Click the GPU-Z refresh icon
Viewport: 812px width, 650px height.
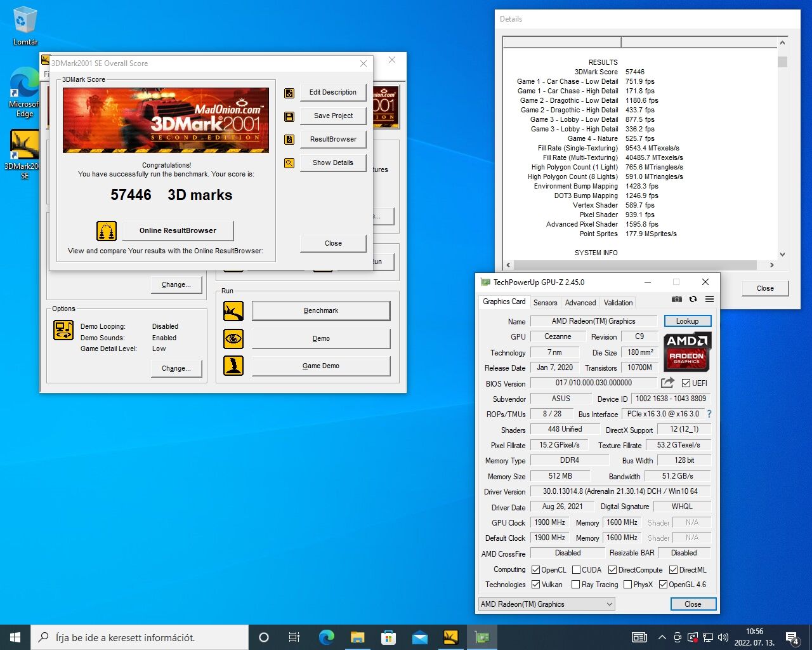pyautogui.click(x=693, y=299)
